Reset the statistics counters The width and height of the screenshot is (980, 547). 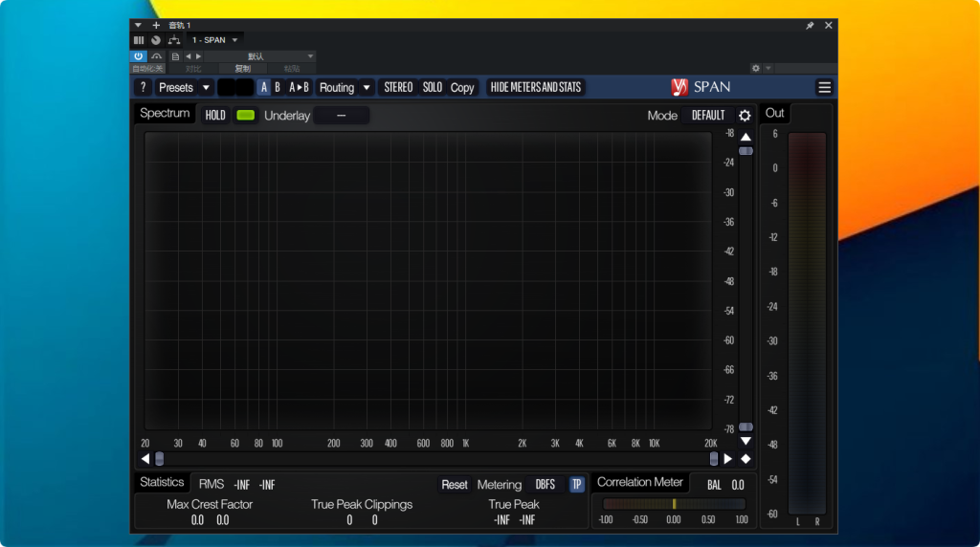click(x=455, y=485)
